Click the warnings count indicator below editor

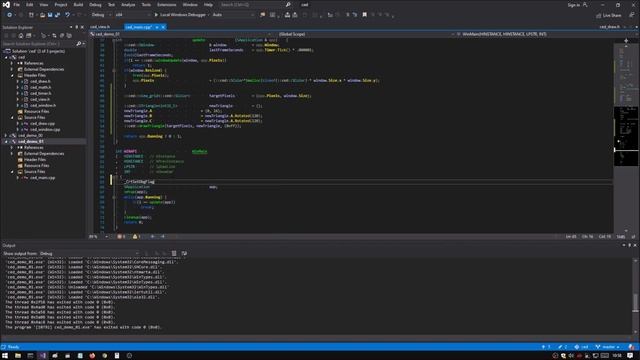pos(136,236)
